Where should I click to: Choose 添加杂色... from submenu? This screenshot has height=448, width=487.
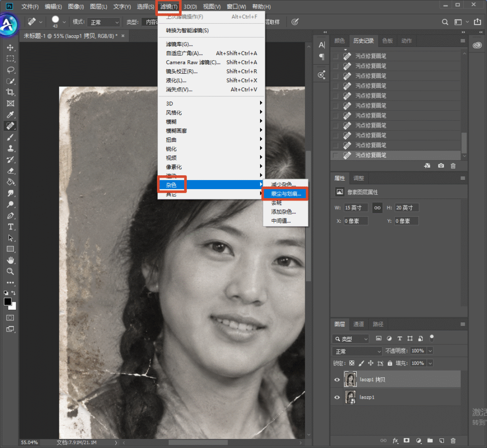tap(285, 211)
